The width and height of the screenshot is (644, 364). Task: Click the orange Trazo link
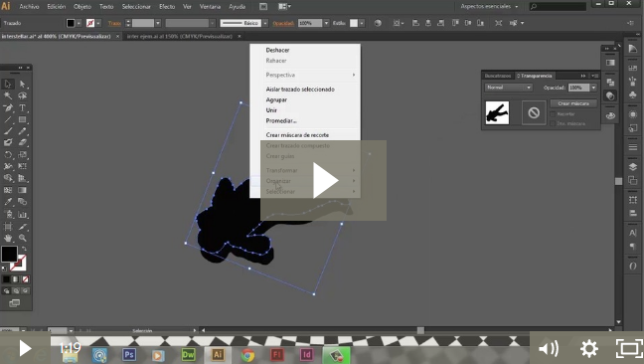[114, 24]
